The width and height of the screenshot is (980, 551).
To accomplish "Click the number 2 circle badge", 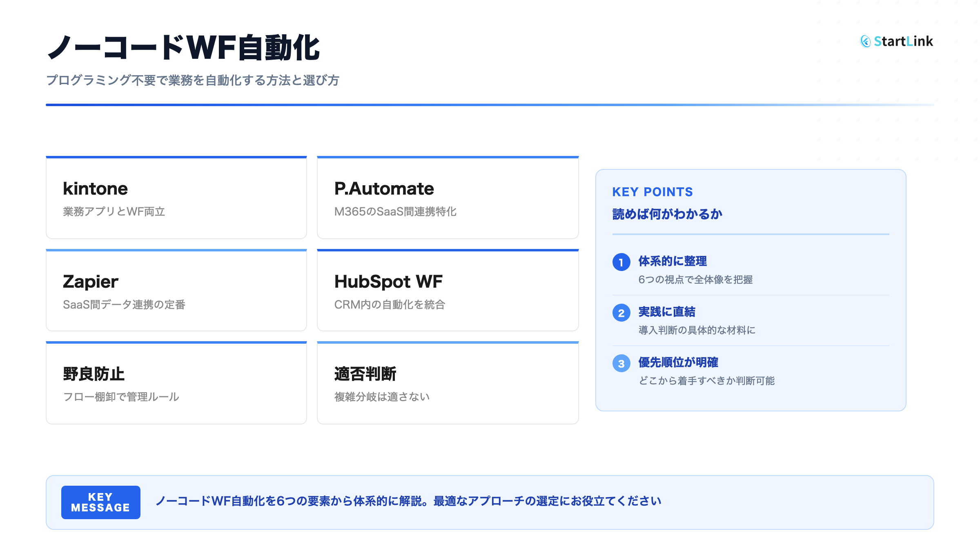I will click(621, 313).
